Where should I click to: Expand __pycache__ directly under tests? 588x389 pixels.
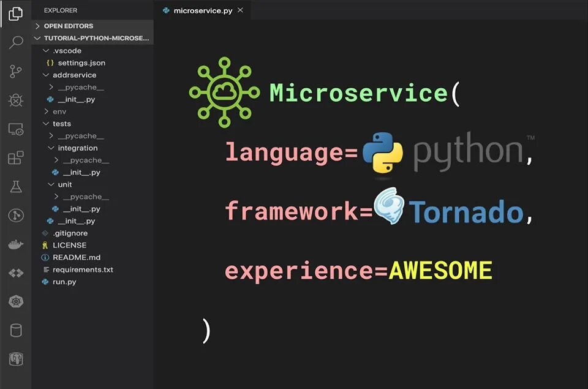tap(92, 136)
